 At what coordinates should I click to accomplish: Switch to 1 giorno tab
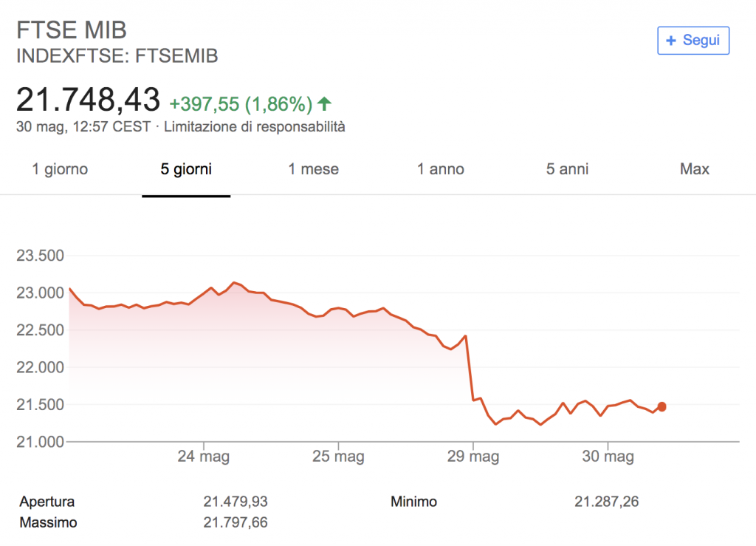point(60,169)
